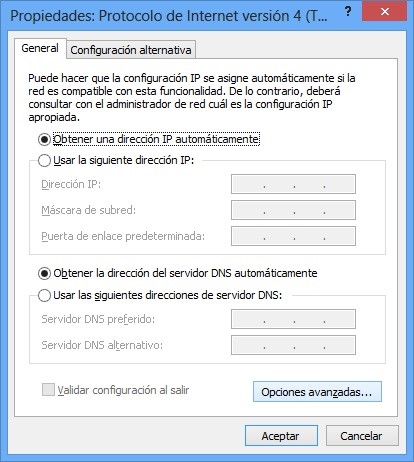
Task: Click the Dirección IP input field
Action: [293, 184]
